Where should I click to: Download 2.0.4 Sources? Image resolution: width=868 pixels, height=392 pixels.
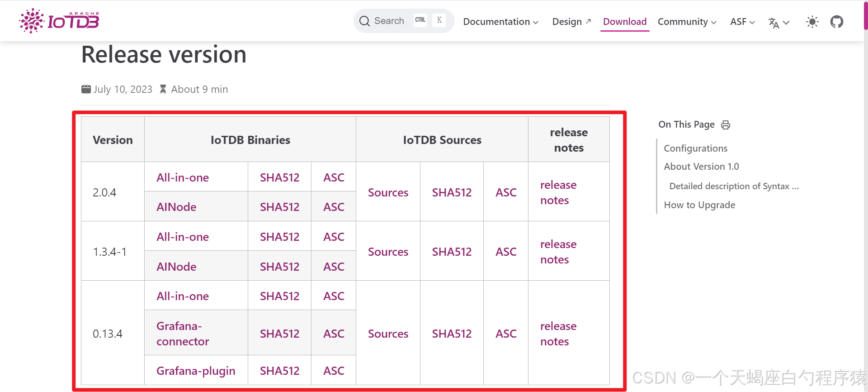pos(388,192)
